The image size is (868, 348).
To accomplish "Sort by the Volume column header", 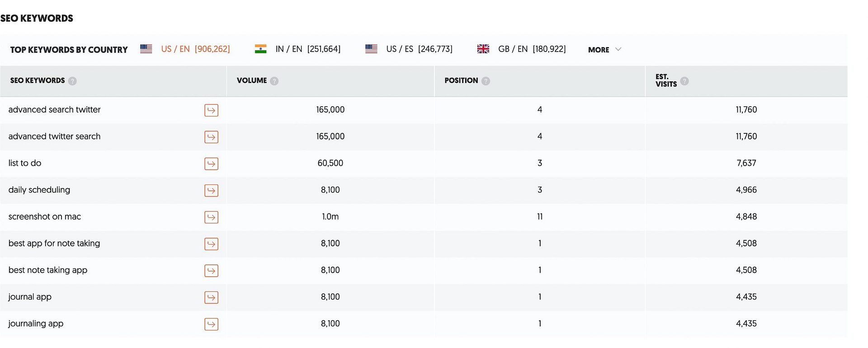I will pyautogui.click(x=252, y=80).
